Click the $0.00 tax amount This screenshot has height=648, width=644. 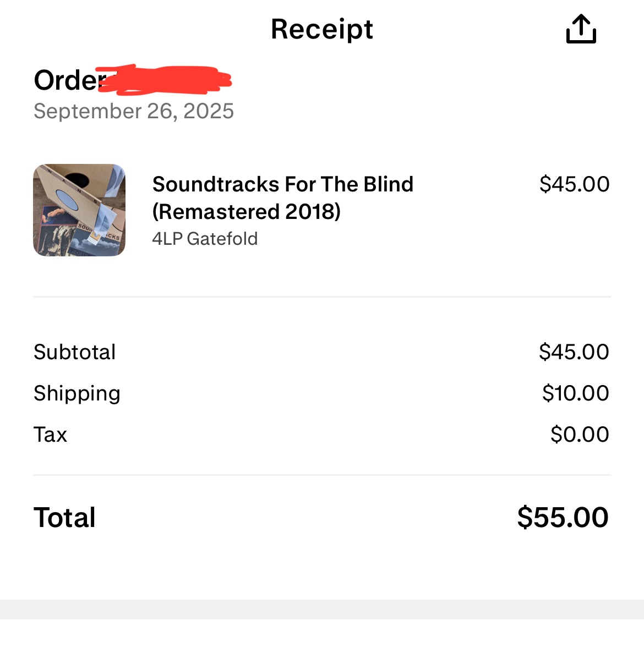[579, 435]
